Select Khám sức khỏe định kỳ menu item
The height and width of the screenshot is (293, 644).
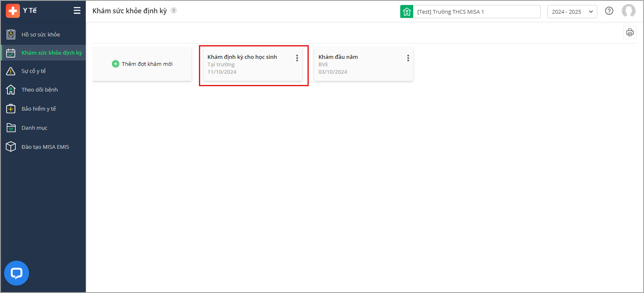(x=44, y=53)
